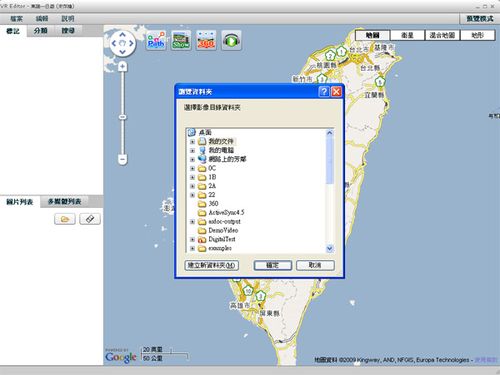This screenshot has height=375, width=500.
Task: Click the ActiveSync4.5 folder icon
Action: click(202, 213)
